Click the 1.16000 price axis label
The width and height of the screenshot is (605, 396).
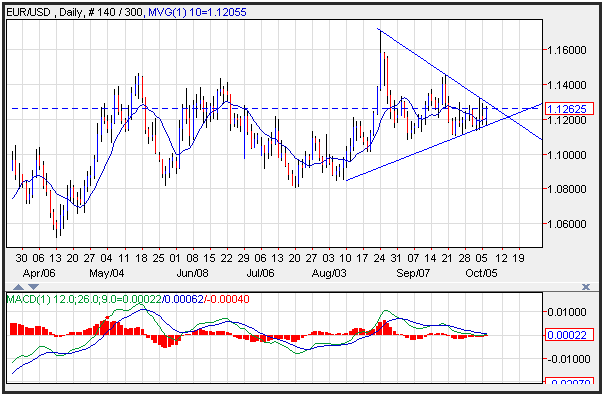567,50
